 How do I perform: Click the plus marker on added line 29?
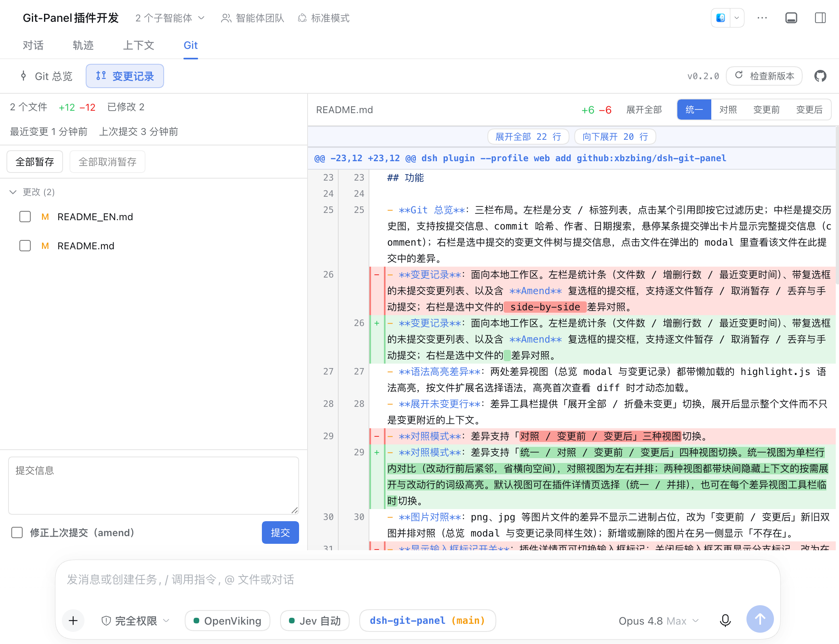pos(377,452)
